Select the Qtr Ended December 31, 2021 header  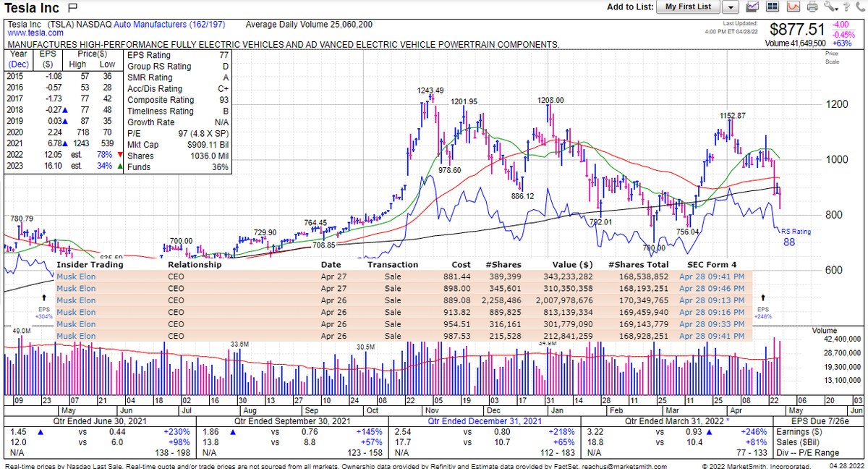coord(485,421)
